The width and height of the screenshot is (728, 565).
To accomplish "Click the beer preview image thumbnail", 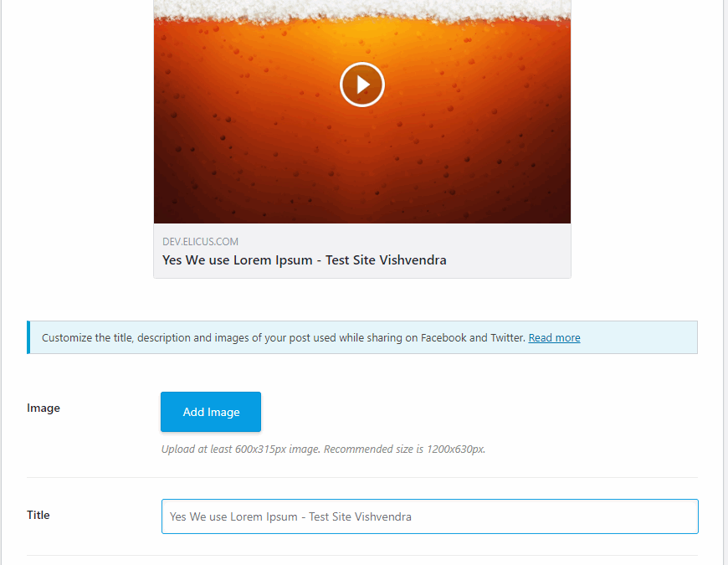I will click(362, 111).
